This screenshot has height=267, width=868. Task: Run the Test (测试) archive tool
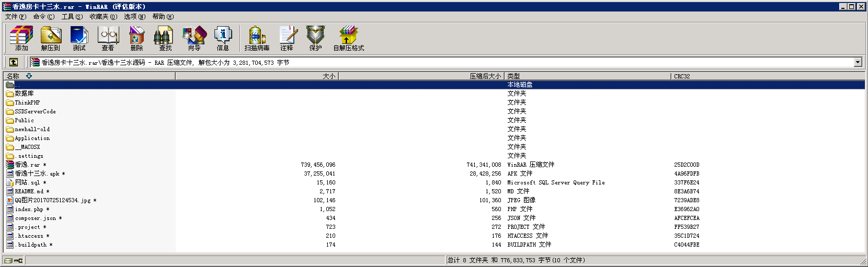[x=79, y=38]
